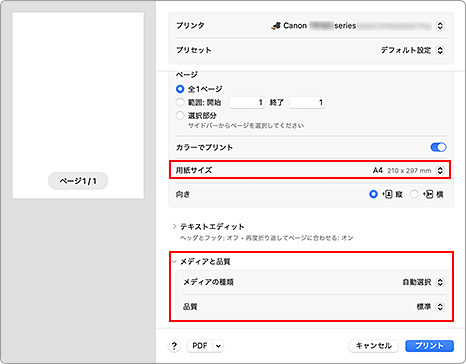Viewport: 466px width, 364px height.
Task: Click the help question mark button
Action: click(x=174, y=346)
